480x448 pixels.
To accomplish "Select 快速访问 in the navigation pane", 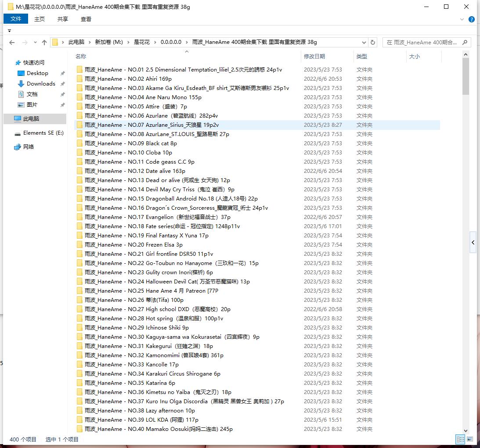I will 34,62.
